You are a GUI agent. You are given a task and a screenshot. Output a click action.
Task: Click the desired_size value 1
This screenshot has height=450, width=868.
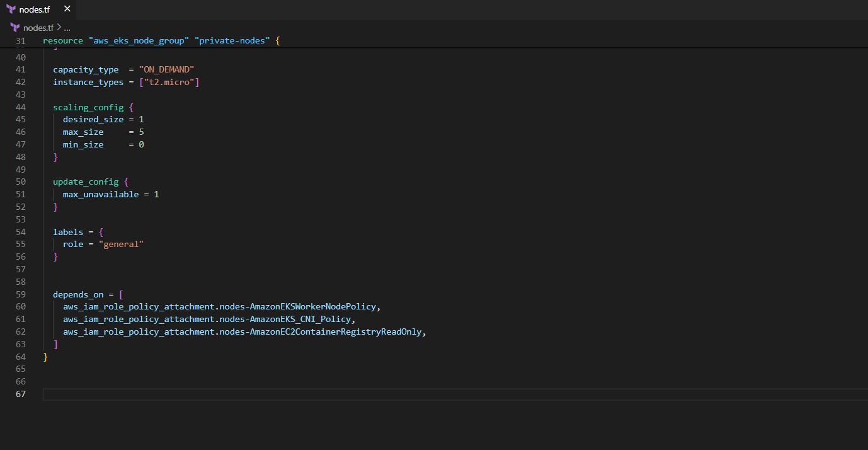(142, 119)
